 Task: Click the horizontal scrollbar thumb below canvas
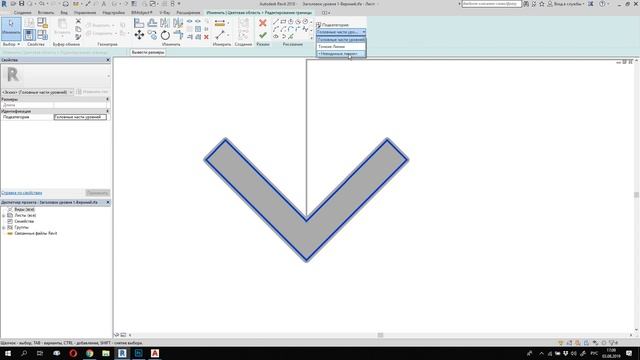(380, 335)
